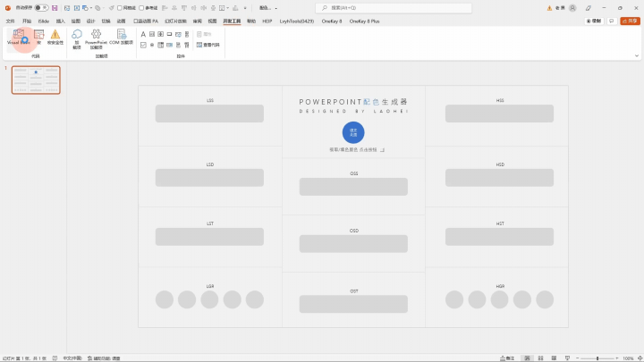Open PowerPoint Add-ins manager
The image size is (644, 362).
pyautogui.click(x=96, y=38)
